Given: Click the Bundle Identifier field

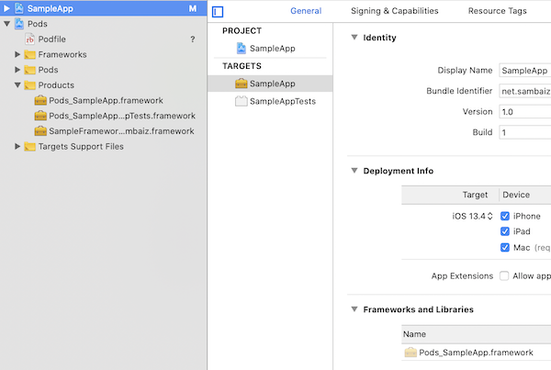Looking at the screenshot, I should [525, 91].
